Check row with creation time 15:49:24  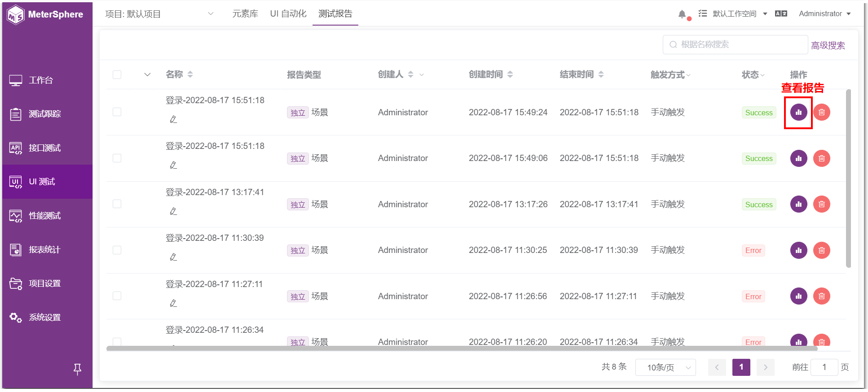[x=117, y=112]
